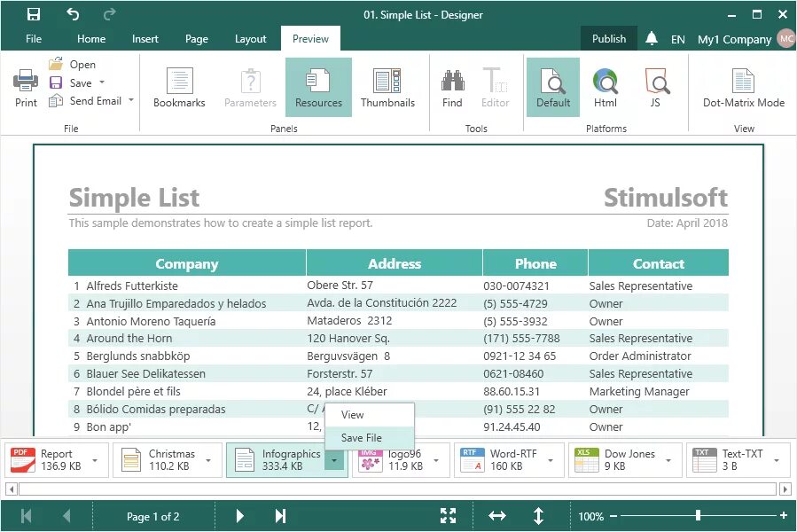Open the report Editor
Screen dimensions: 797x532
tap(495, 86)
